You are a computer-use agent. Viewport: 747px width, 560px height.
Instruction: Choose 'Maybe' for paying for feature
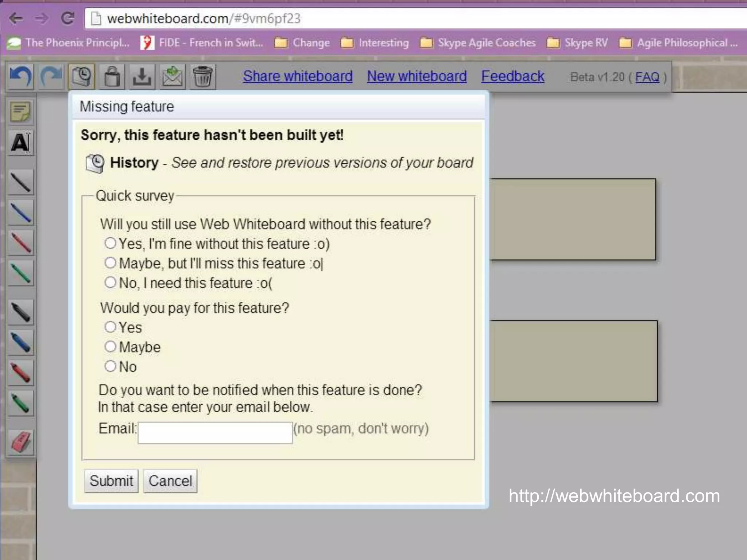coord(110,346)
